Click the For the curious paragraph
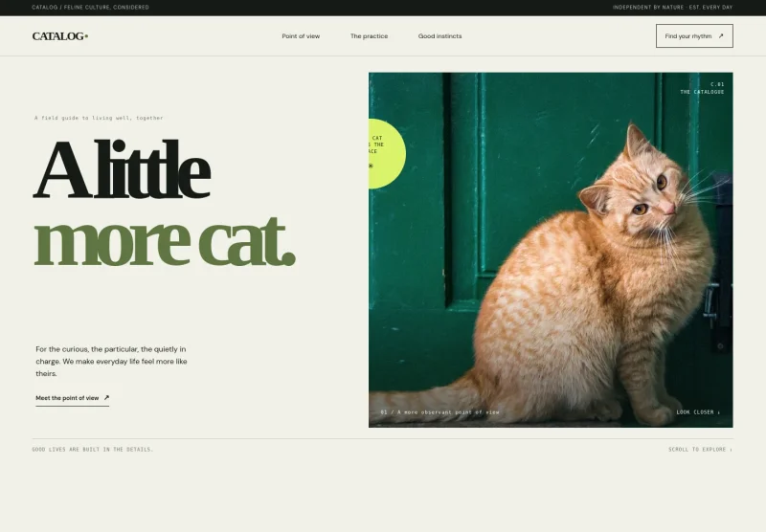The image size is (766, 532). [x=111, y=362]
